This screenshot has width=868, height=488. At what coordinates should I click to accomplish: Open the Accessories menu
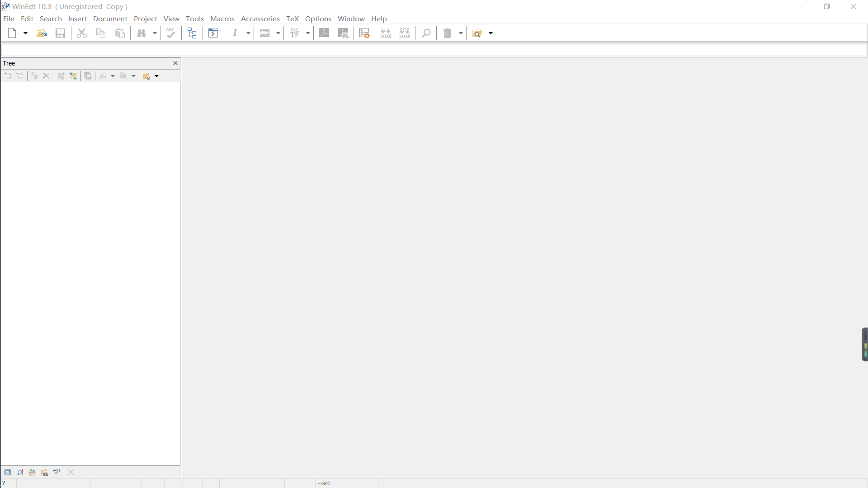click(x=260, y=19)
